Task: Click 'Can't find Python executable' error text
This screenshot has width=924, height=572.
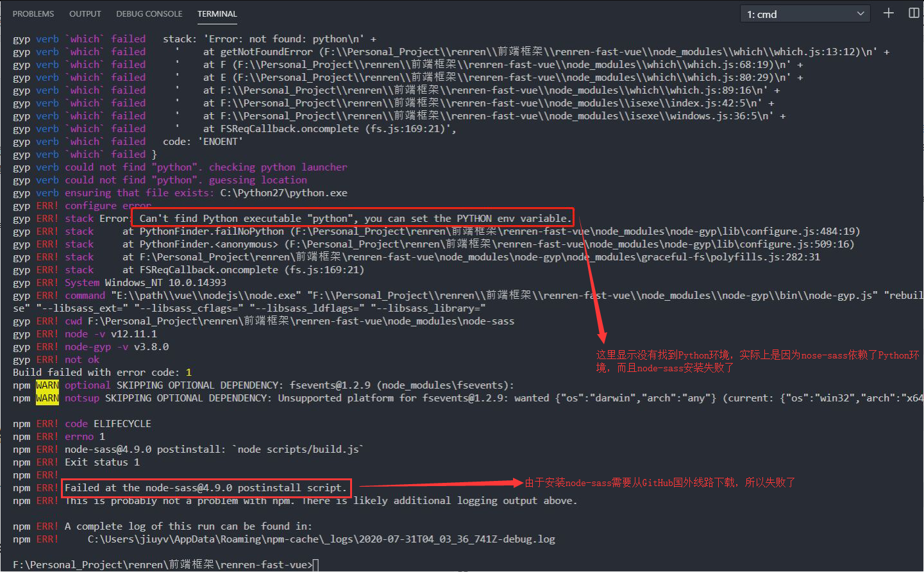Action: (355, 219)
